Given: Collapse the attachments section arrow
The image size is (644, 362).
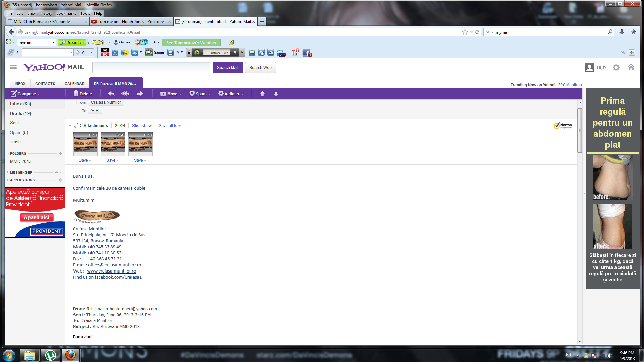Looking at the screenshot, I should pyautogui.click(x=70, y=126).
